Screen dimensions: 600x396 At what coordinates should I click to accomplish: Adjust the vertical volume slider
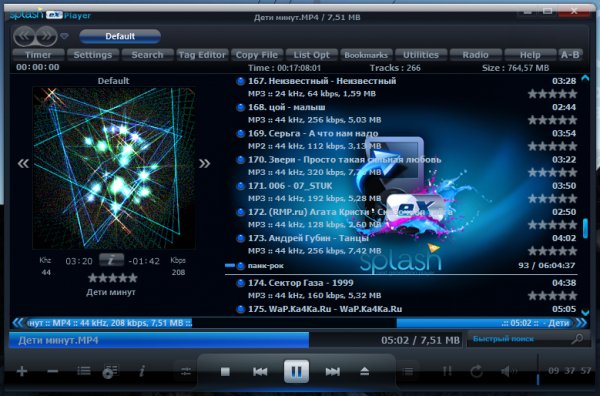tap(538, 370)
